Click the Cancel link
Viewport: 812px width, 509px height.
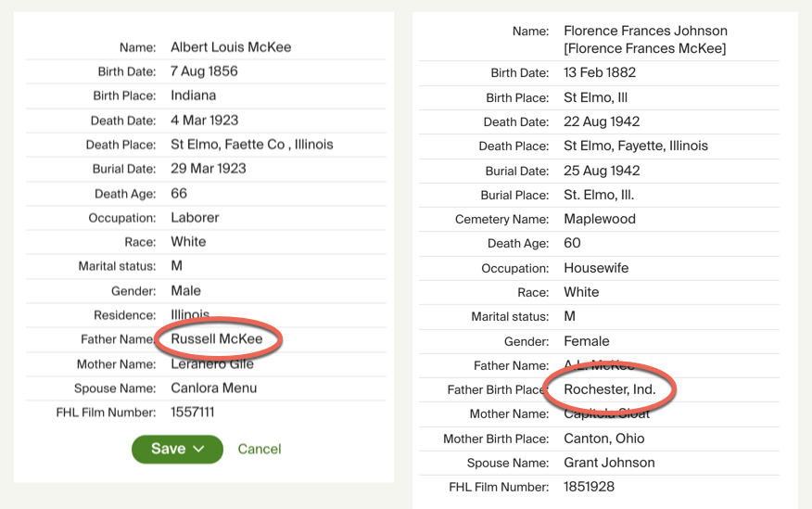pos(259,449)
